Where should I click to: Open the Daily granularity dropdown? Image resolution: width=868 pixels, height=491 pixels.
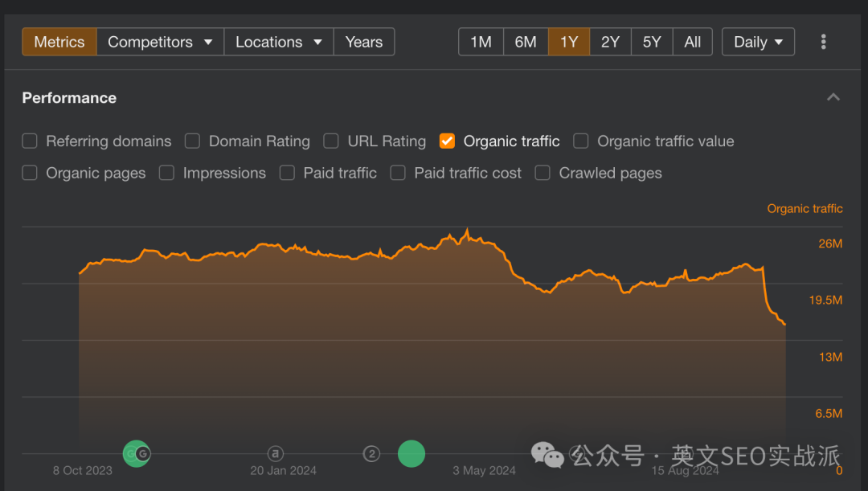point(758,42)
